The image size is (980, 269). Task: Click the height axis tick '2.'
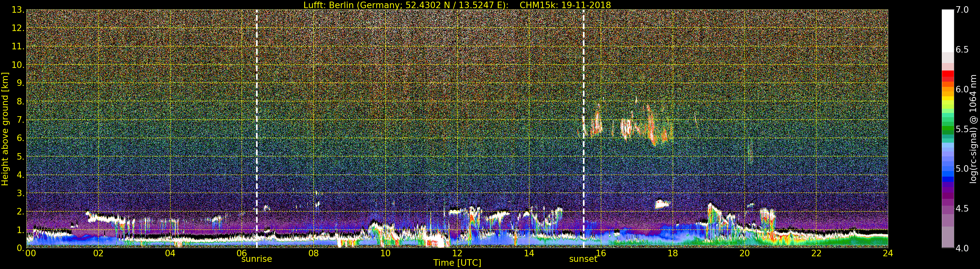pyautogui.click(x=20, y=211)
